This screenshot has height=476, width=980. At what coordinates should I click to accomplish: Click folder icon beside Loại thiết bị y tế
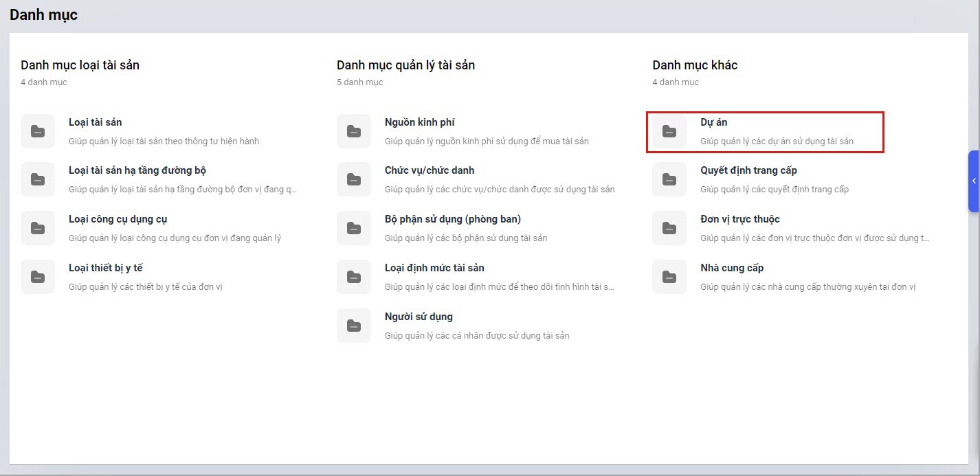click(x=38, y=277)
